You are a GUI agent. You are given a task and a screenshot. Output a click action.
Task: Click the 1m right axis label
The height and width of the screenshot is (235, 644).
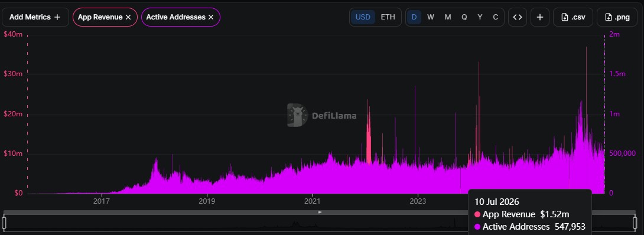tap(614, 114)
